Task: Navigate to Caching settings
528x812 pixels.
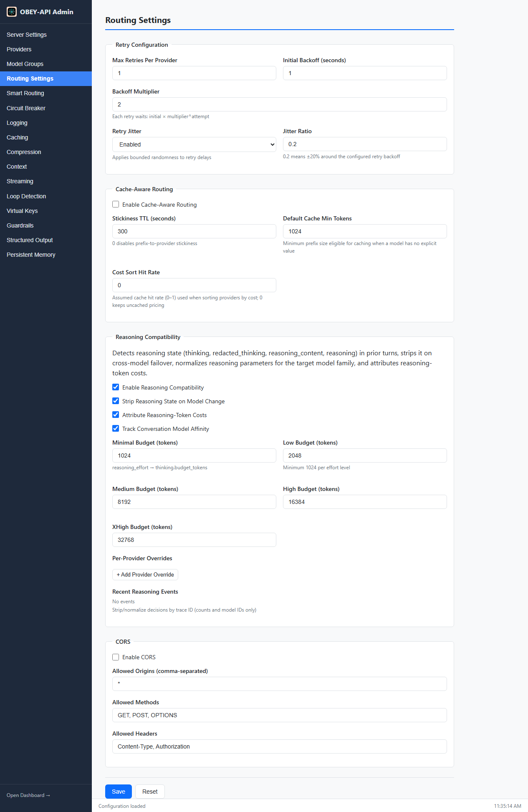Action: point(46,137)
